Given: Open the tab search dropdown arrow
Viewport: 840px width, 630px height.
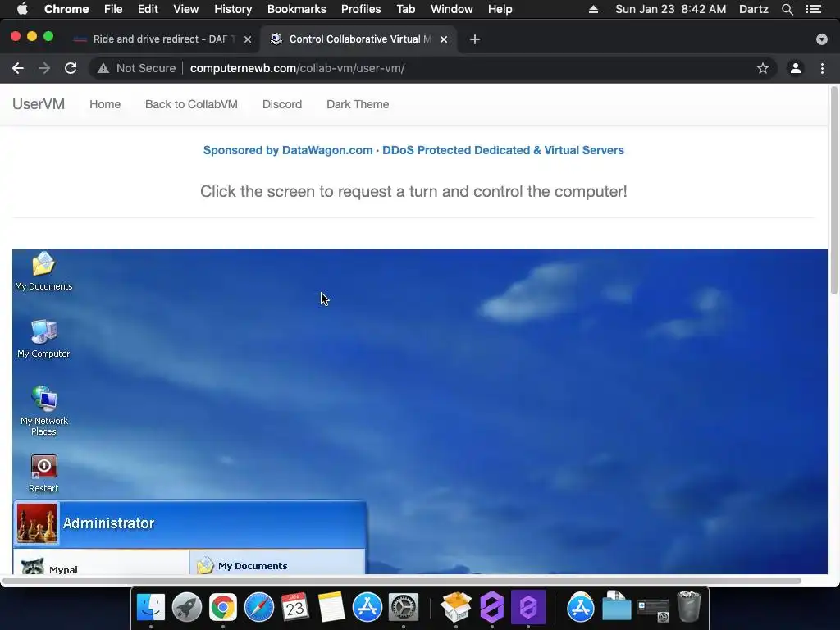Looking at the screenshot, I should (822, 39).
